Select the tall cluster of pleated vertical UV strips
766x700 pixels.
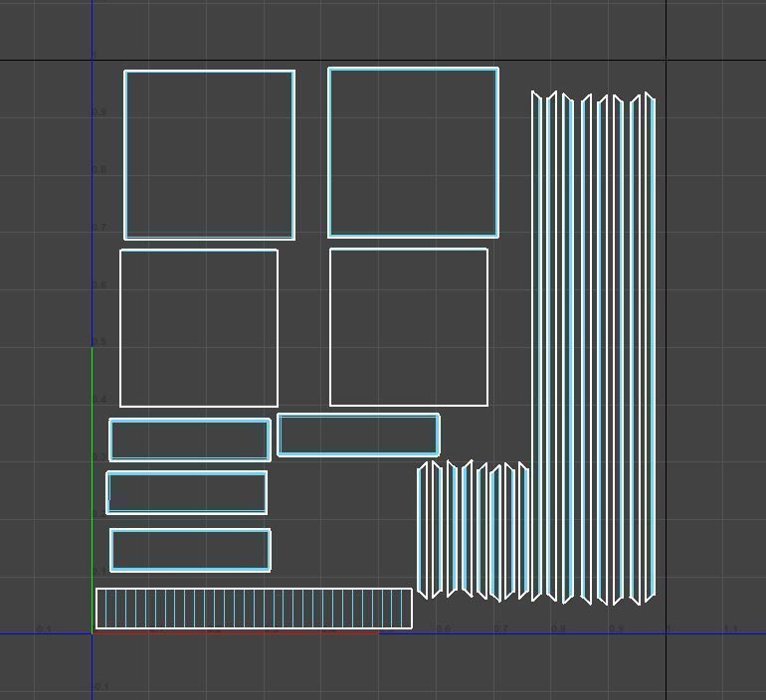594,348
